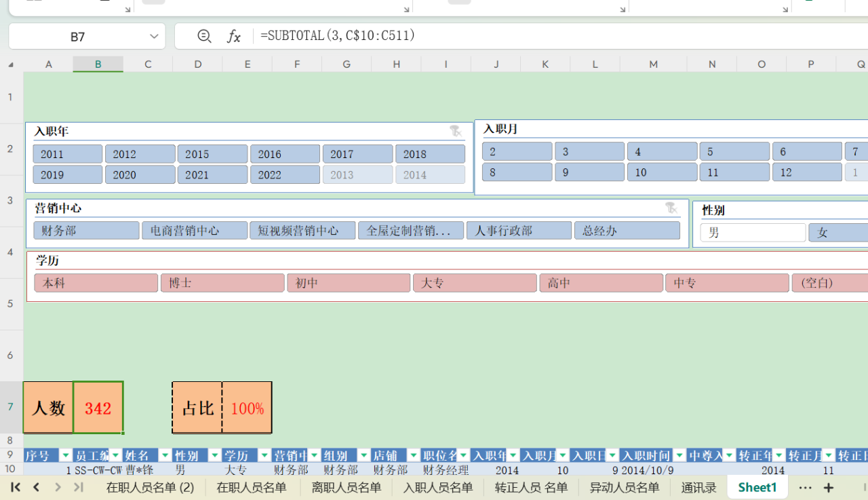
Task: Click 全屋定制营销... slicer button
Action: click(x=411, y=231)
